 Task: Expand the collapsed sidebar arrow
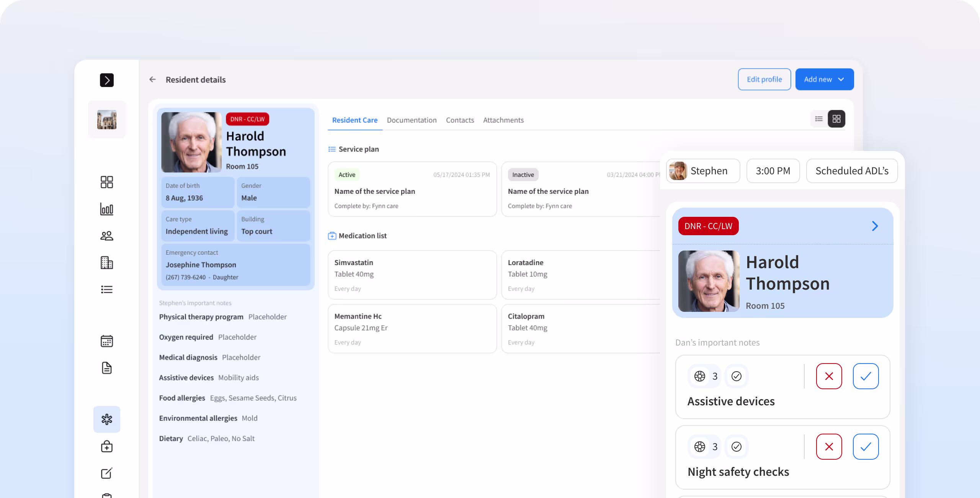click(x=107, y=80)
